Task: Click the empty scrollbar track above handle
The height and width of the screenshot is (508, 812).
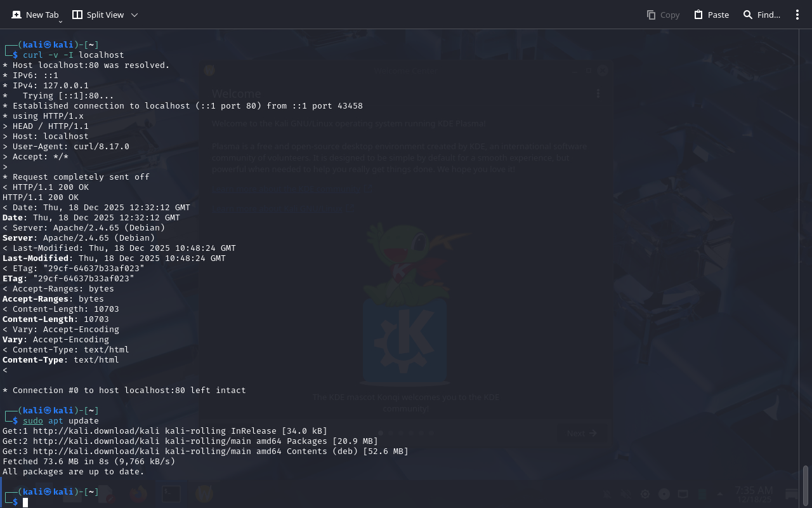Action: (x=806, y=254)
